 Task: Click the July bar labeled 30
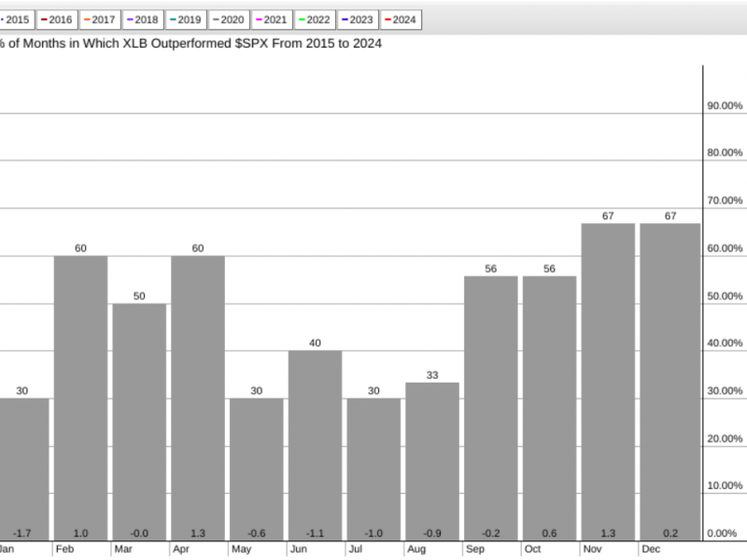tap(373, 469)
